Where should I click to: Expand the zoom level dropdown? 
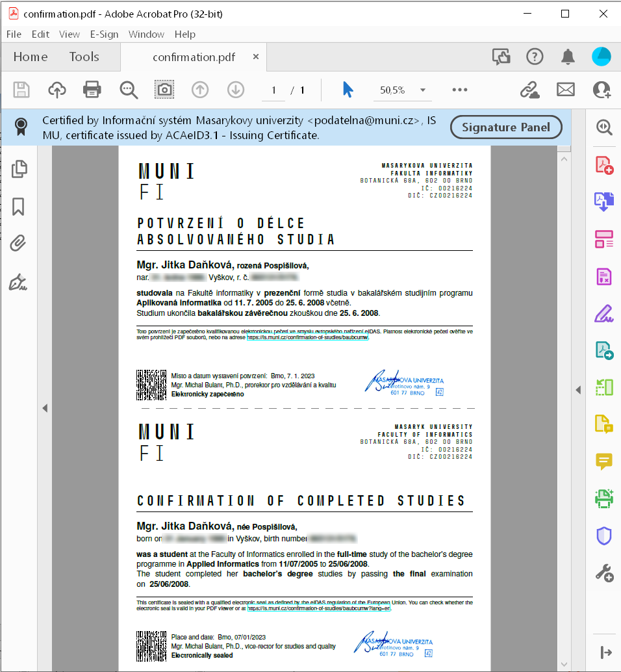click(423, 90)
